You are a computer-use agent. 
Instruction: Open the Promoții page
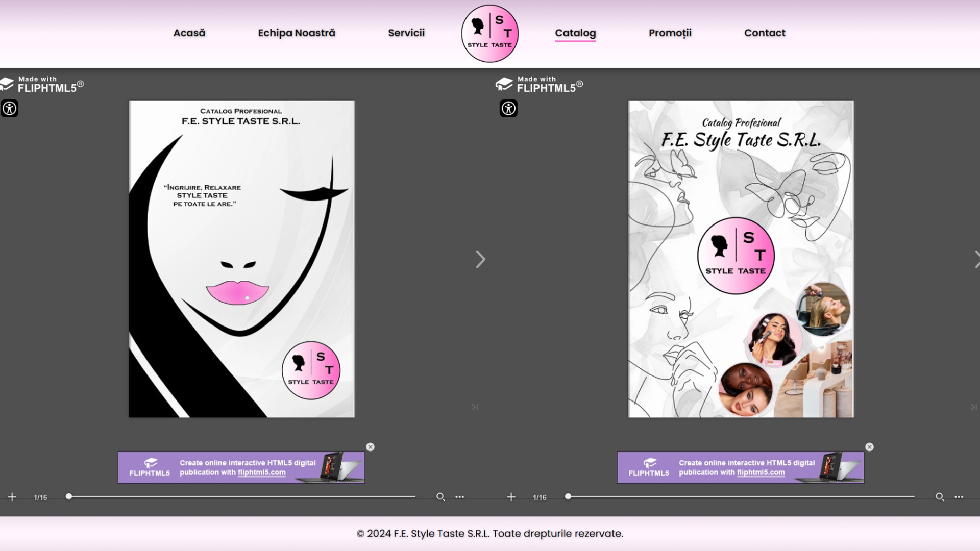[670, 33]
